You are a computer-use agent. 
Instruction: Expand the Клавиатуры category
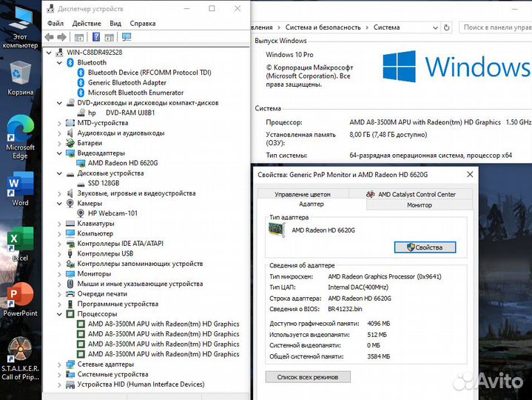click(x=59, y=224)
